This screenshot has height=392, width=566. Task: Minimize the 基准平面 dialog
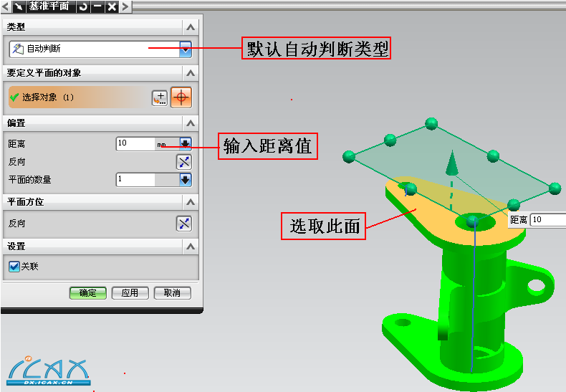click(x=97, y=6)
